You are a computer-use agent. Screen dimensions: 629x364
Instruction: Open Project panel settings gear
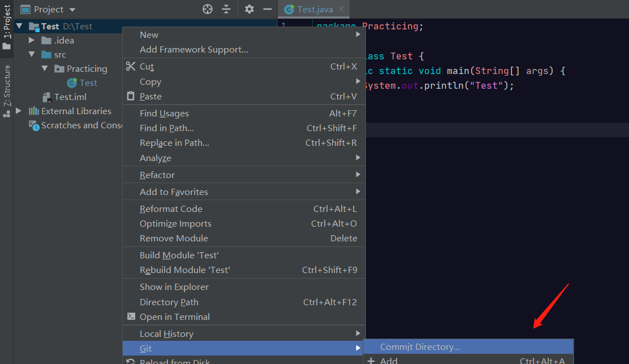pyautogui.click(x=249, y=9)
